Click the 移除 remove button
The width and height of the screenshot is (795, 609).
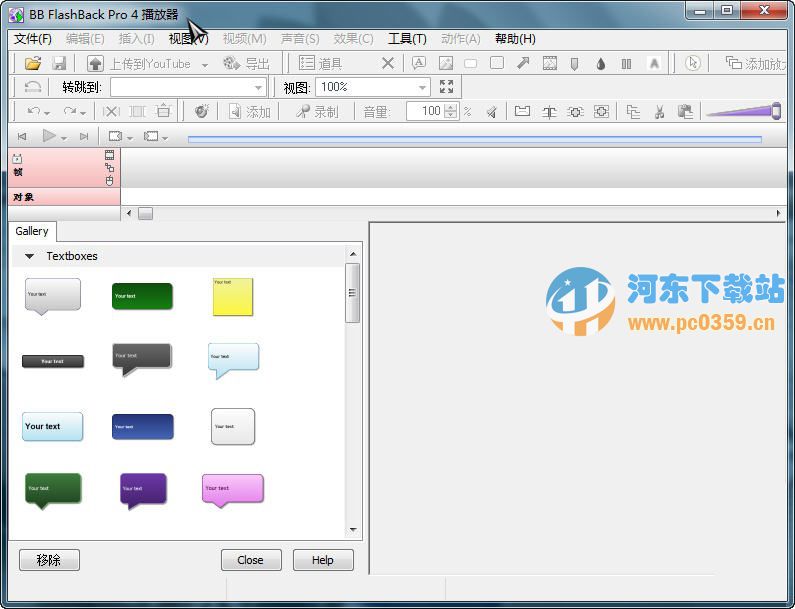click(49, 560)
